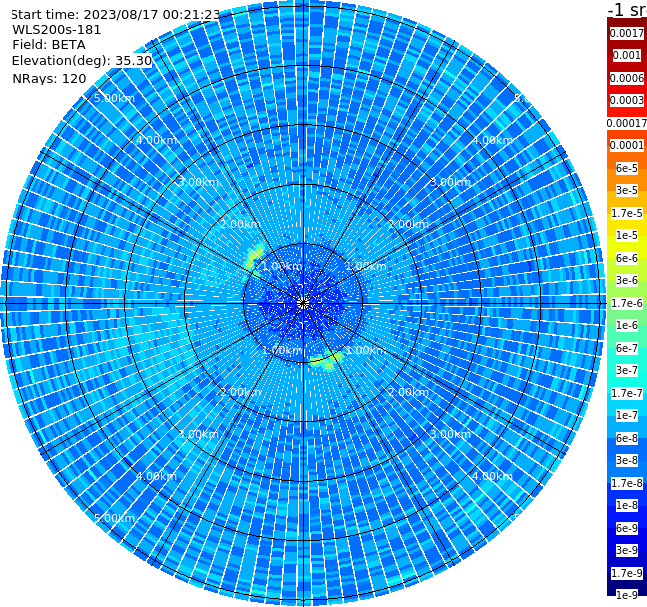Click the 1e-7 colorbar tick
Screen dimensions: 647x607
click(x=627, y=415)
